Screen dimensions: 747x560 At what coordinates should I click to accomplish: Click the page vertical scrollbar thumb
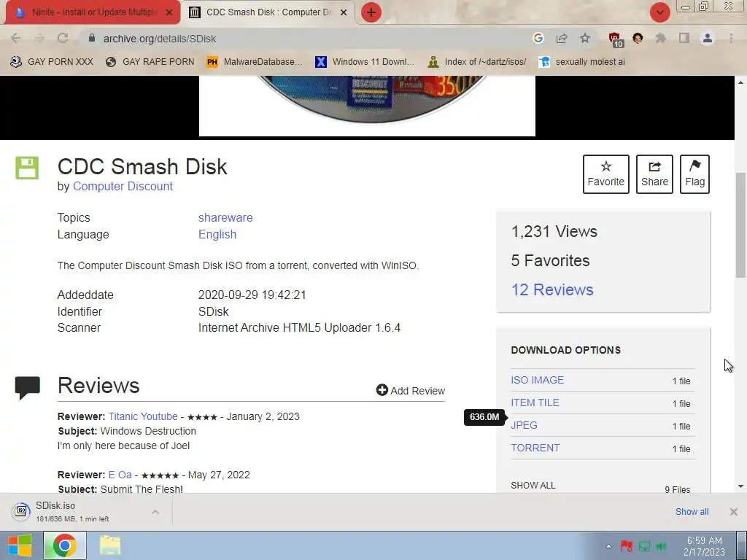(740, 225)
